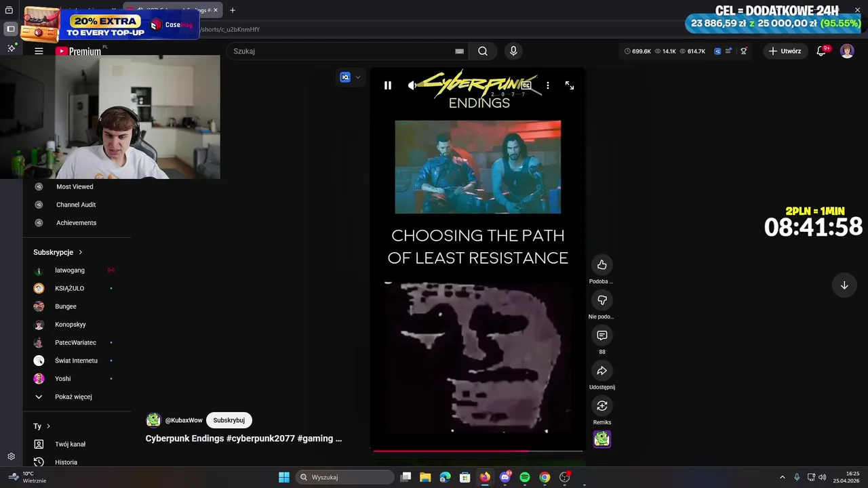
Task: Close the active Cyberpunk Endings browser tab
Action: (x=216, y=10)
